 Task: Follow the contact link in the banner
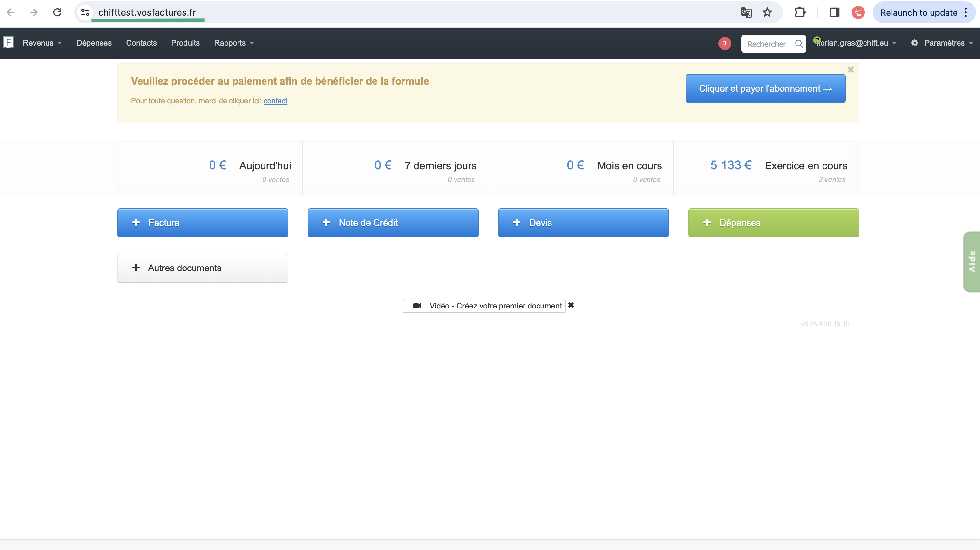[275, 101]
